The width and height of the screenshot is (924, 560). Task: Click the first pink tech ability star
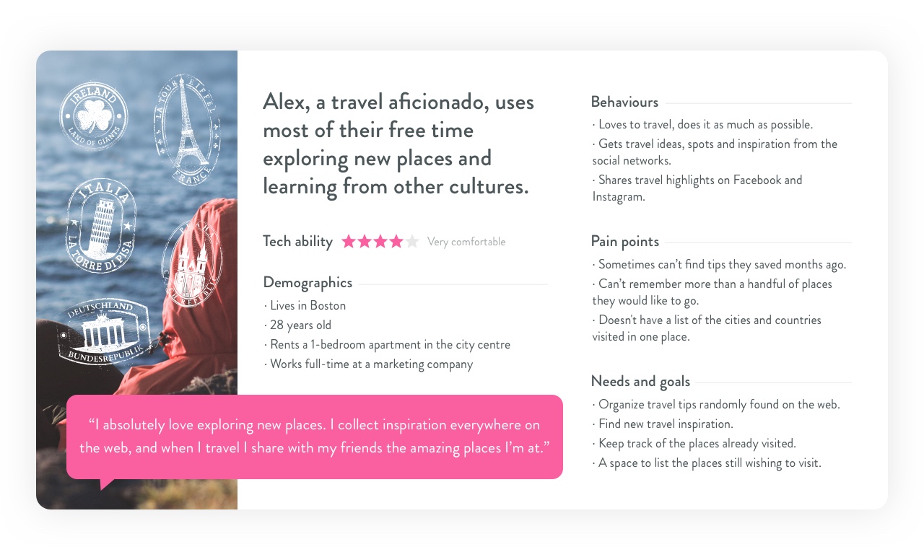point(349,242)
